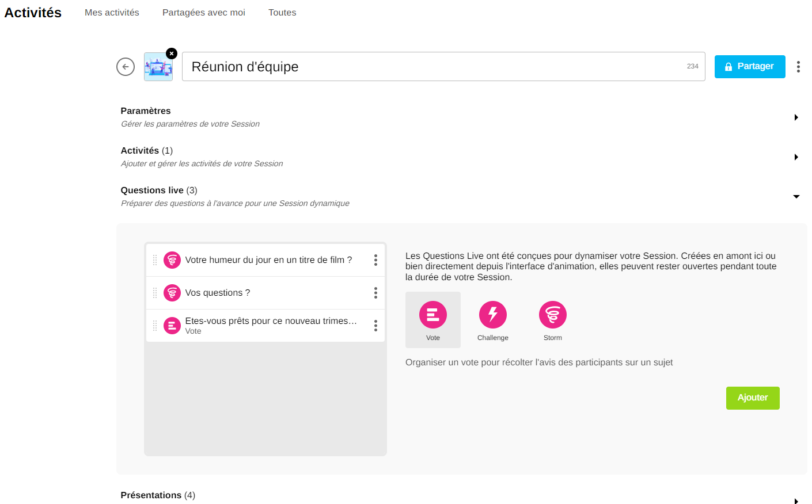This screenshot has width=812, height=504.
Task: Open the session image thumbnail
Action: pyautogui.click(x=158, y=68)
